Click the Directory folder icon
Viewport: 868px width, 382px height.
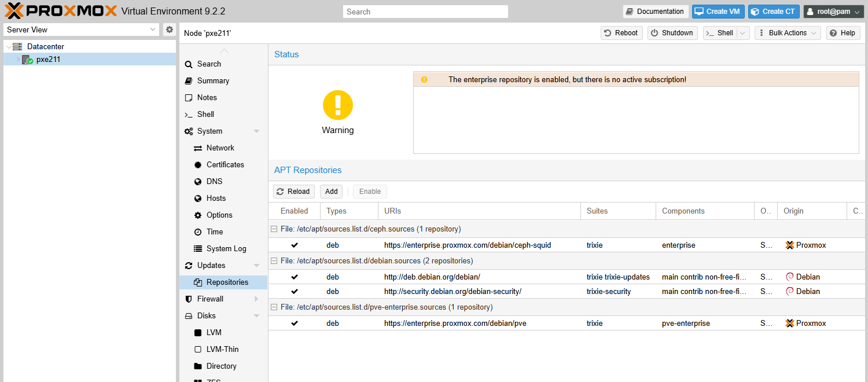(198, 366)
